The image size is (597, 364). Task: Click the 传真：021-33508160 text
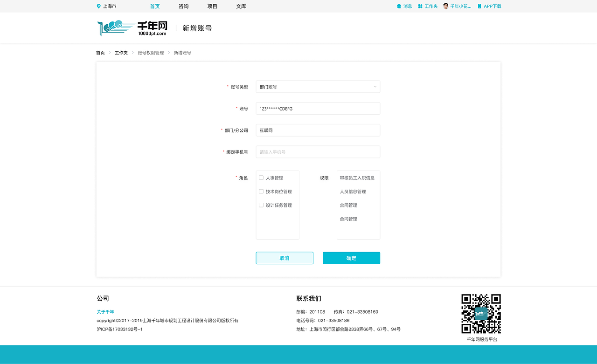pos(356,312)
